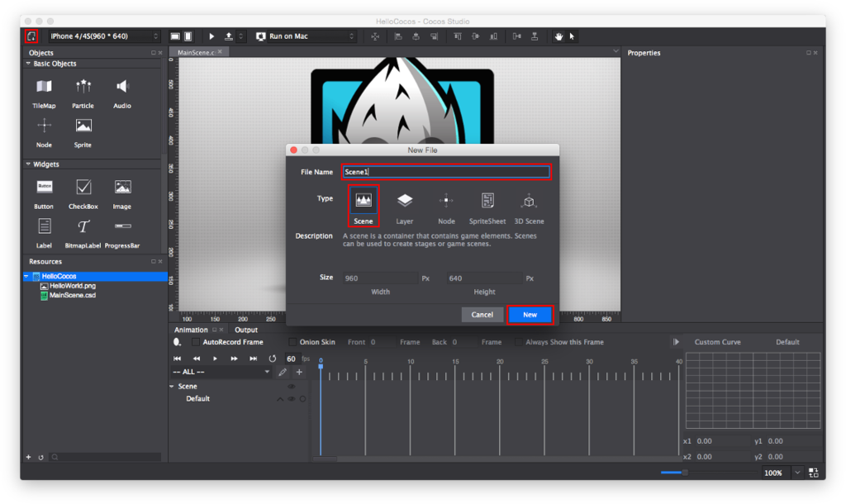
Task: Open the Run on Mac dropdown
Action: click(306, 36)
